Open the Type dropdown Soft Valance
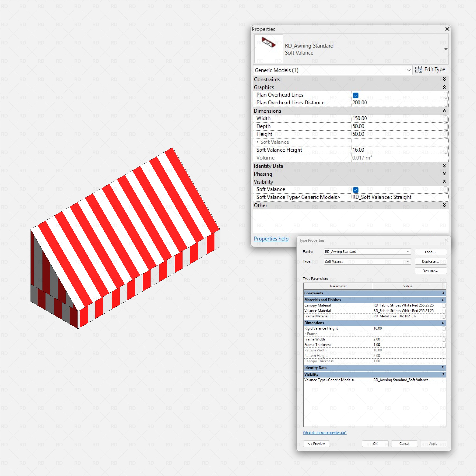476x476 pixels. [x=367, y=261]
